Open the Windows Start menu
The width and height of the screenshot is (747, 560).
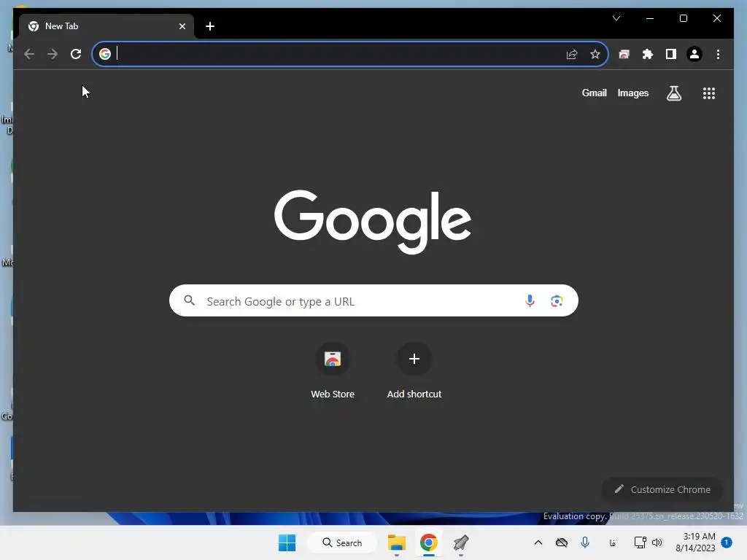[x=287, y=542]
